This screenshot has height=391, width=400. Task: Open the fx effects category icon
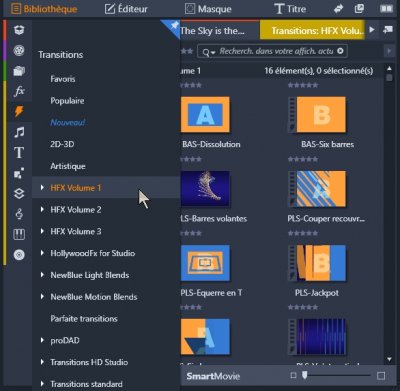pyautogui.click(x=19, y=91)
